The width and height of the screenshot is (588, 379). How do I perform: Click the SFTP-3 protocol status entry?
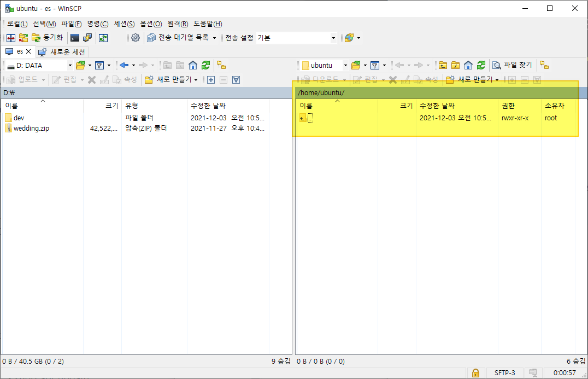tap(505, 373)
